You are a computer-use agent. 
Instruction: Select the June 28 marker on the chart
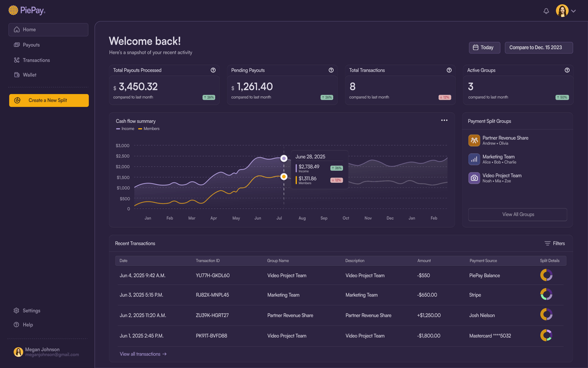click(x=284, y=158)
